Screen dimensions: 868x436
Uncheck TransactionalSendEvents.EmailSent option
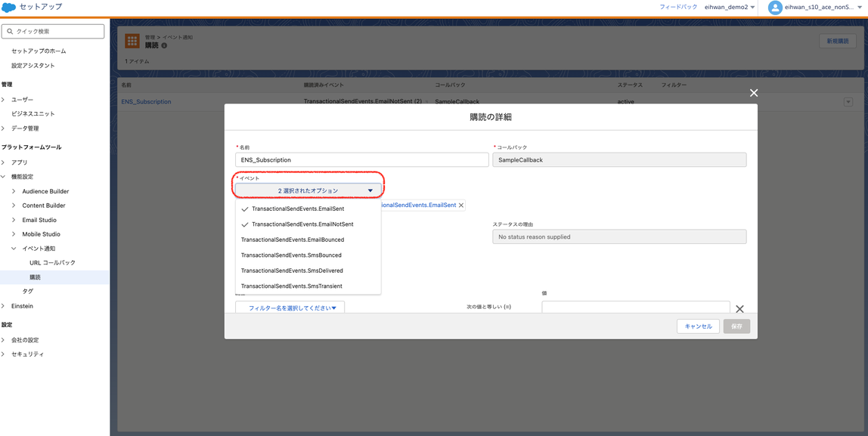click(308, 209)
